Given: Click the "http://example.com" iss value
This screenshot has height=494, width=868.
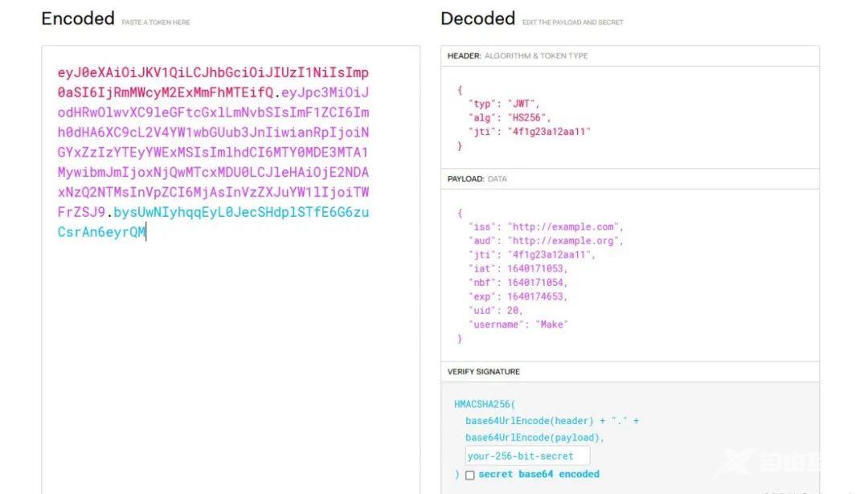Looking at the screenshot, I should (564, 227).
